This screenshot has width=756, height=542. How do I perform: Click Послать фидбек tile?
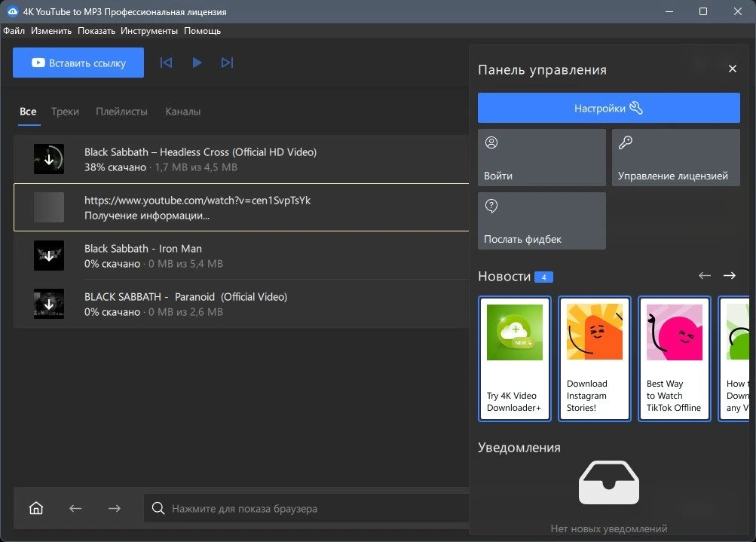(x=541, y=221)
